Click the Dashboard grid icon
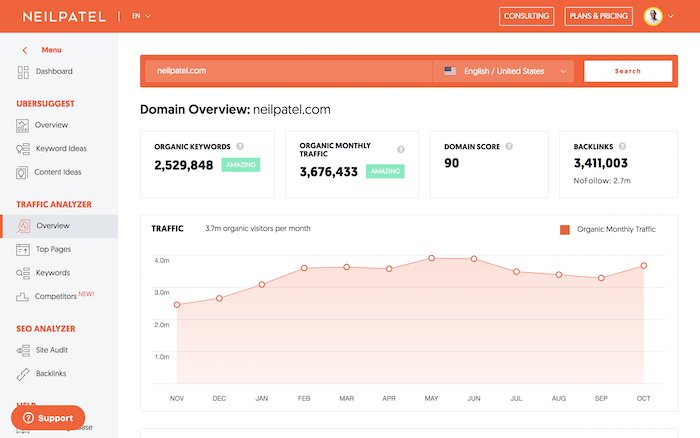The image size is (700, 438). coord(23,72)
